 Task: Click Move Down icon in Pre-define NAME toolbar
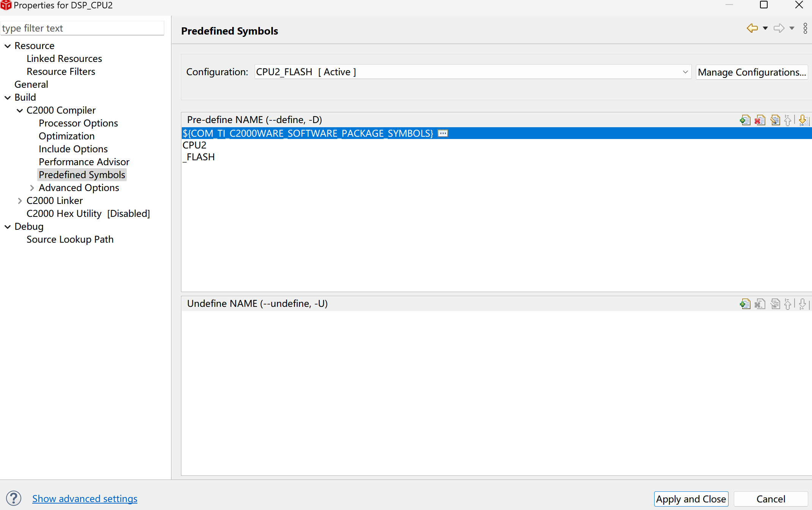pos(803,120)
